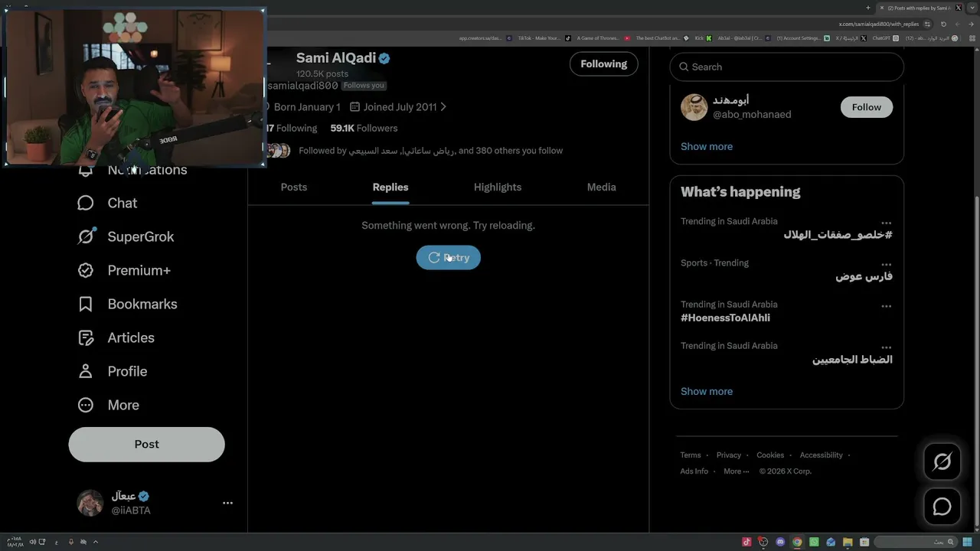Viewport: 980px width, 551px height.
Task: Click the @iiABTA account avatar
Action: pos(90,503)
